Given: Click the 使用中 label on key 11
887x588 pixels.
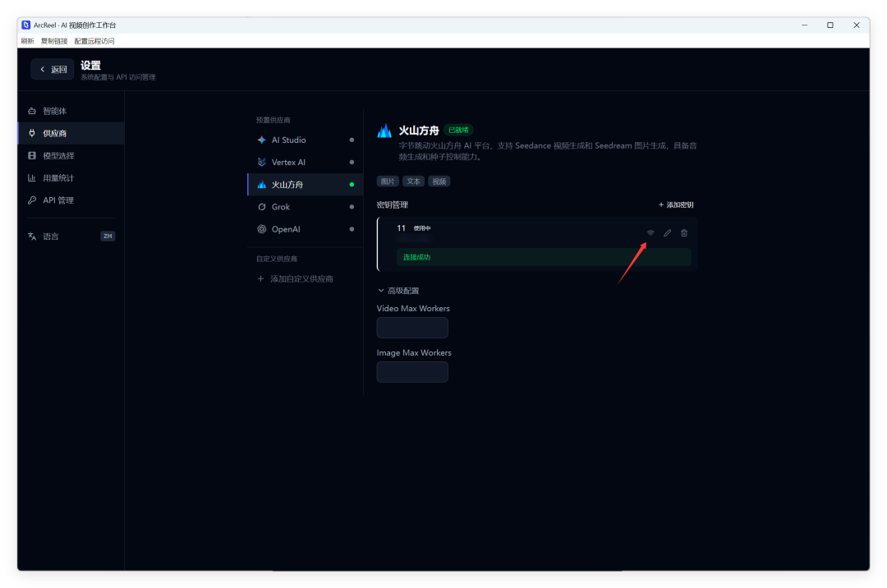Looking at the screenshot, I should pos(422,228).
